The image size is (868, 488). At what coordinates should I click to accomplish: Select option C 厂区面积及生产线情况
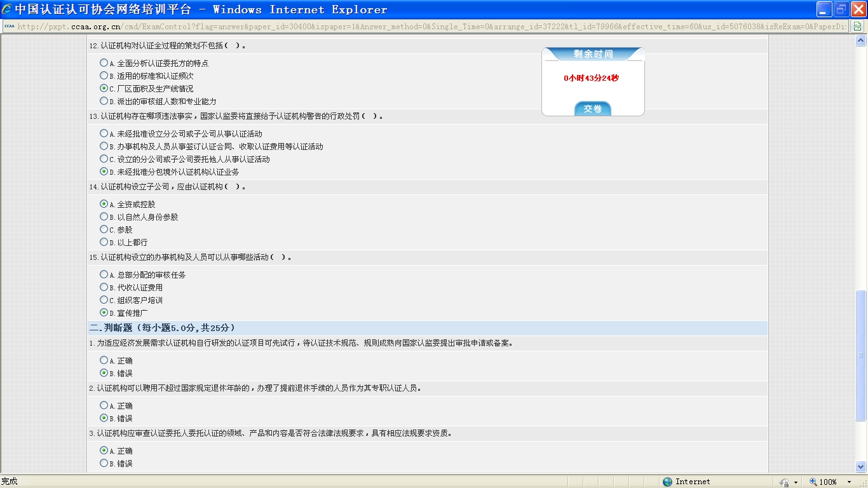coord(104,88)
